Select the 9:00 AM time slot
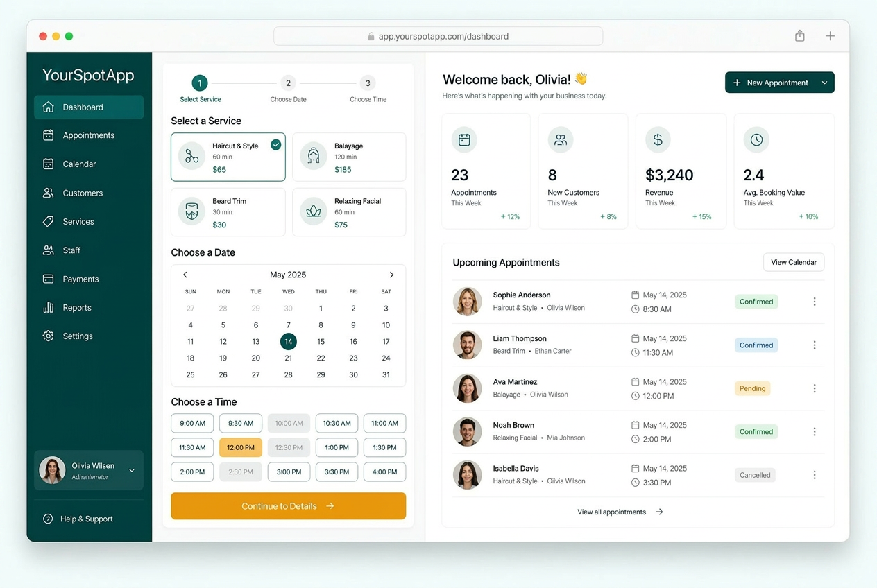The height and width of the screenshot is (588, 877). coord(192,423)
